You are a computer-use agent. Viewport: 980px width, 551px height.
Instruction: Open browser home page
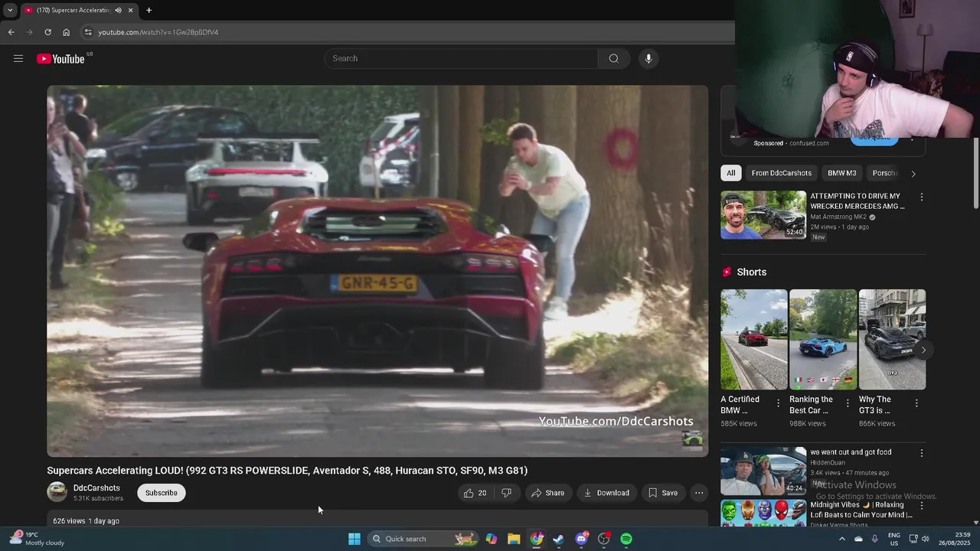click(66, 32)
